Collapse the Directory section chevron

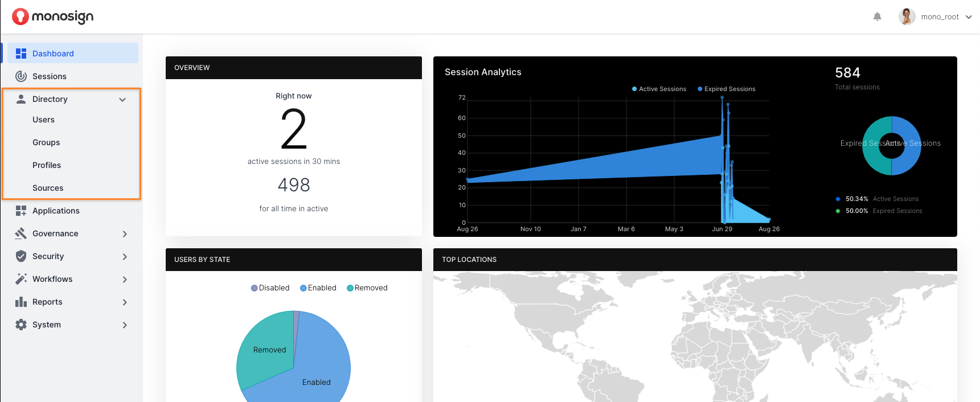[x=122, y=100]
